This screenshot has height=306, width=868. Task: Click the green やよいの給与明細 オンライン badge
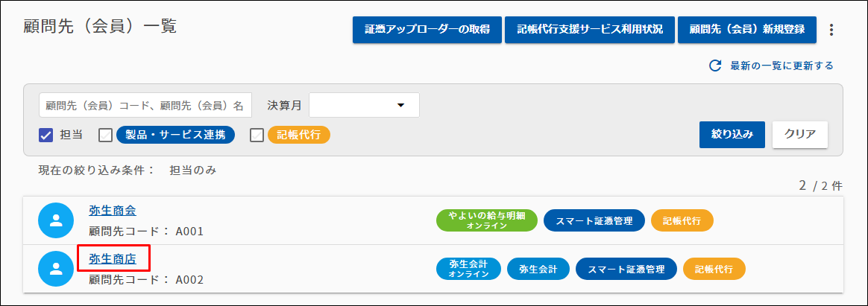pyautogui.click(x=486, y=220)
